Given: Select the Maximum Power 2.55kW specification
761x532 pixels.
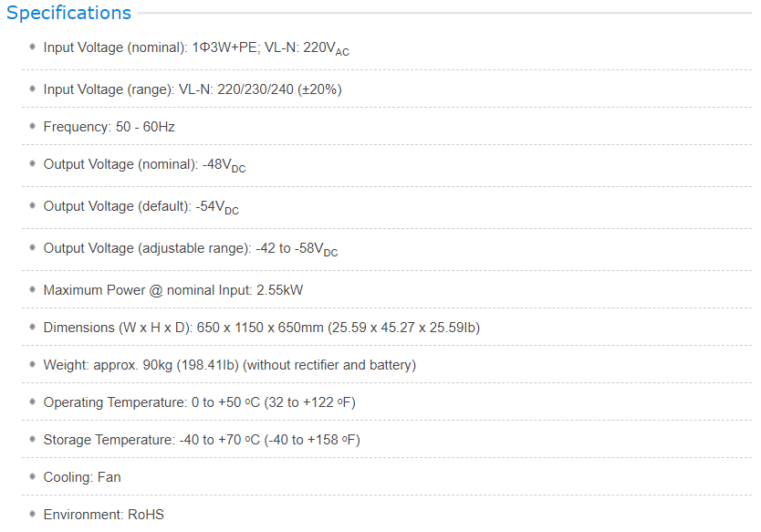Looking at the screenshot, I should 172,290.
